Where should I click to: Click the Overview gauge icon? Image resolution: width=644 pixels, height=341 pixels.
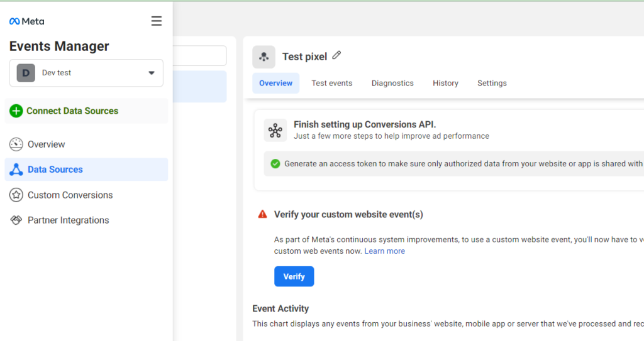[x=16, y=144]
